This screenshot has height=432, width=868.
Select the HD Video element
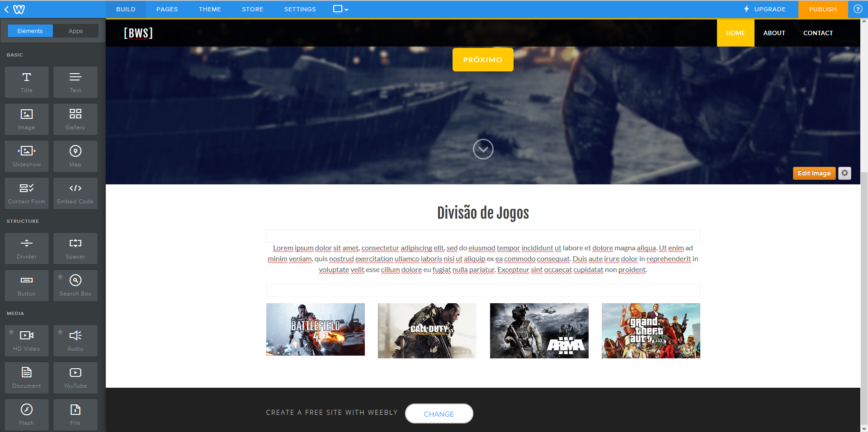27,341
